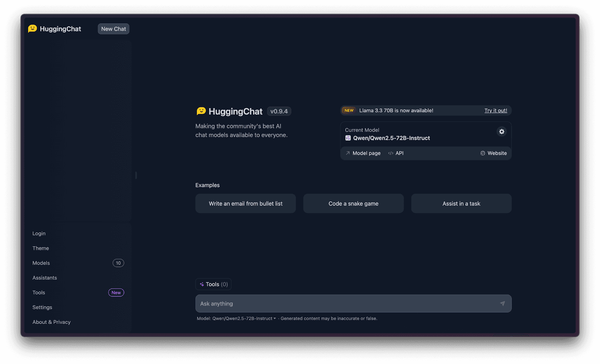Screen dimensions: 600x364
Task: Click the large HuggingChat emoji in the main heading
Action: coord(201,111)
